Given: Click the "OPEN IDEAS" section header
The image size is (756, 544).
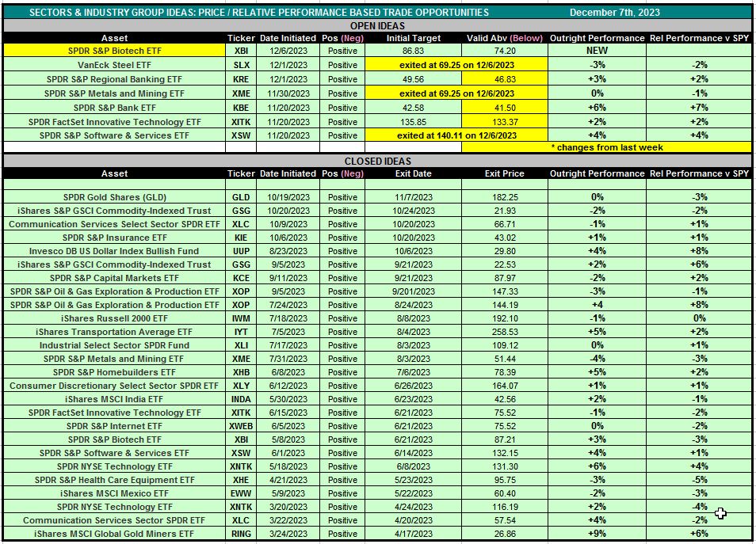Looking at the screenshot, I should pos(377,25).
